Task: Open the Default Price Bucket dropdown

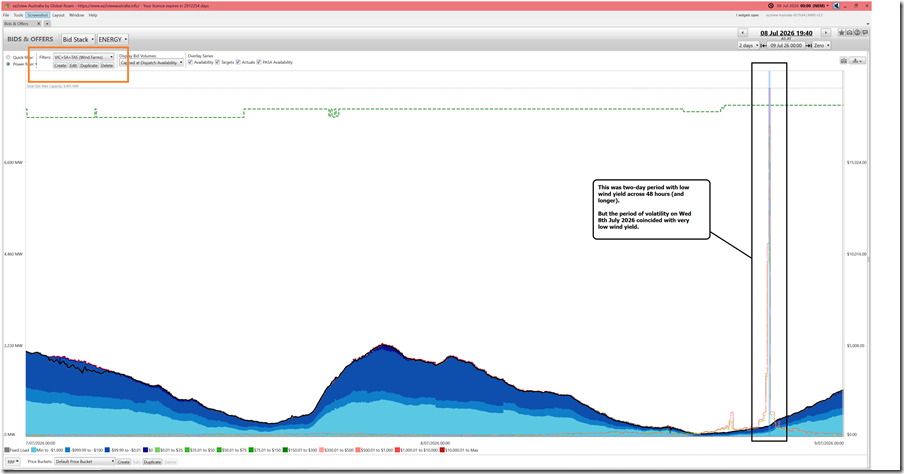Action: [85, 461]
